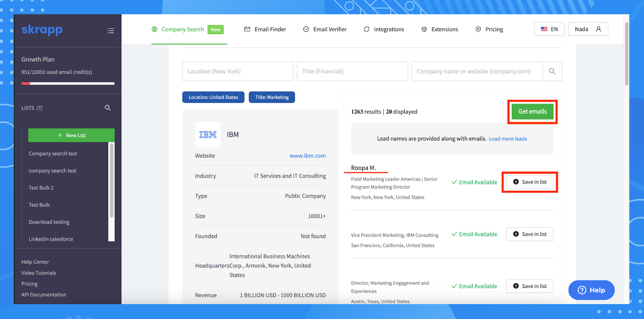Image resolution: width=644 pixels, height=319 pixels.
Task: Open the Linkedin salesforce list
Action: (51, 239)
